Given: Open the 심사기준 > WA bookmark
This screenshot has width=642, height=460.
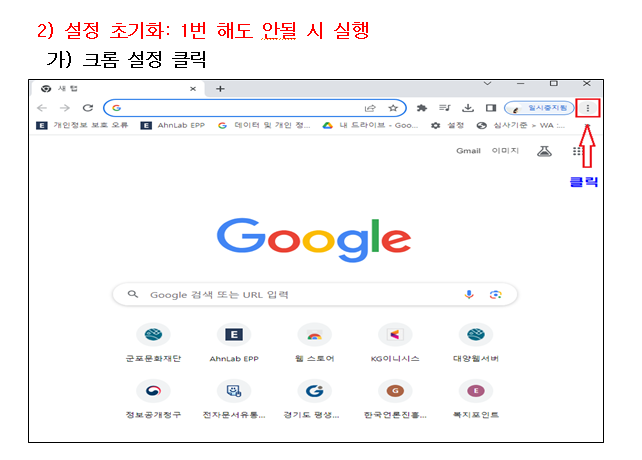Looking at the screenshot, I should point(521,125).
